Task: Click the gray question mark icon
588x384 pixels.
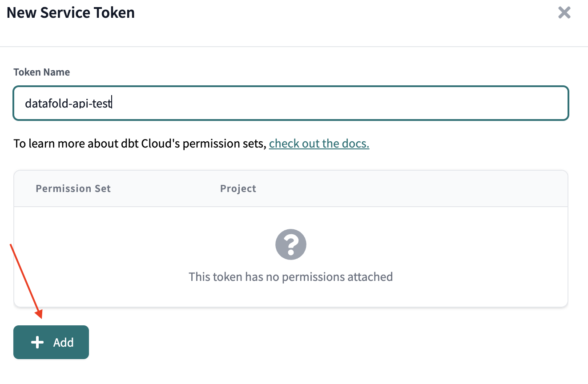Action: click(291, 244)
